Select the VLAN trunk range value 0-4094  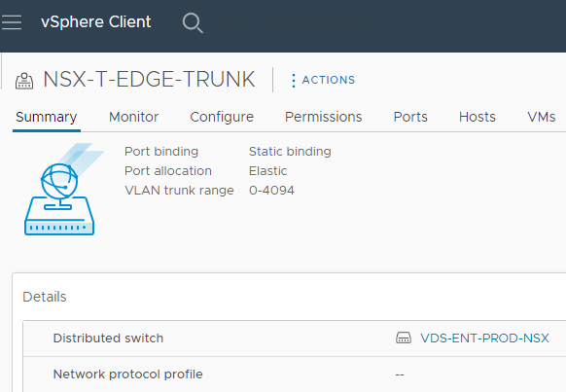[x=271, y=191]
